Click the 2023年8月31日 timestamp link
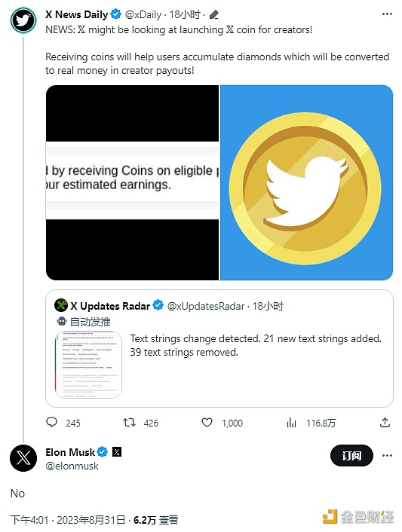The height and width of the screenshot is (532, 402). coord(91,520)
